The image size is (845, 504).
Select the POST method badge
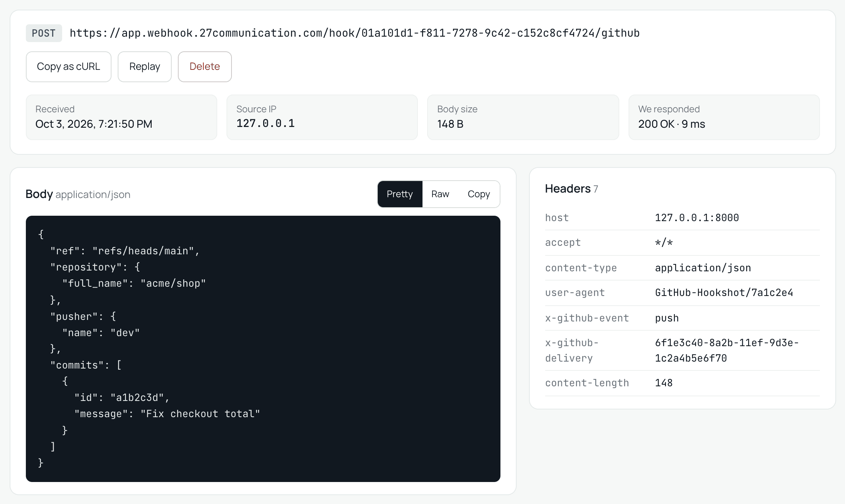point(44,33)
